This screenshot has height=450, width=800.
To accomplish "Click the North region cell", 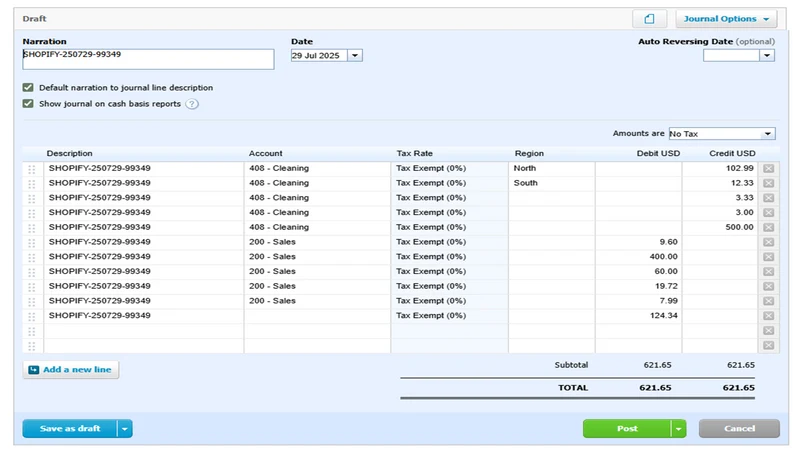I will [x=551, y=168].
